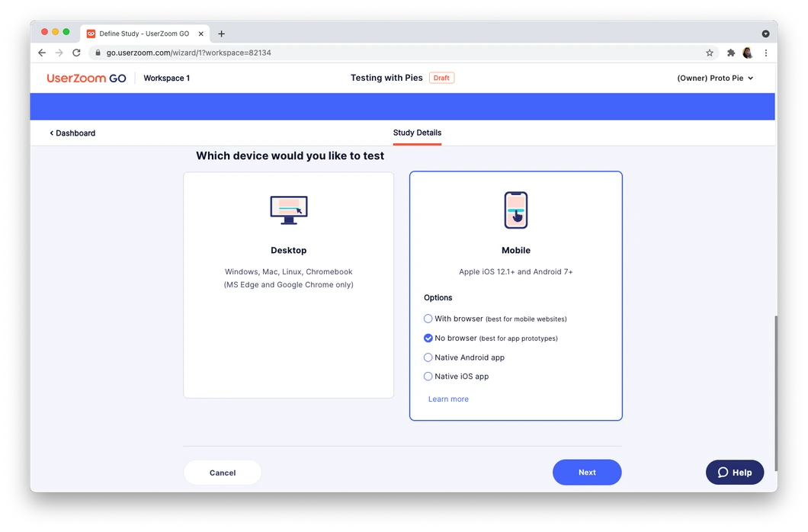Image resolution: width=808 pixels, height=532 pixels.
Task: Bookmark page with star icon
Action: 710,53
